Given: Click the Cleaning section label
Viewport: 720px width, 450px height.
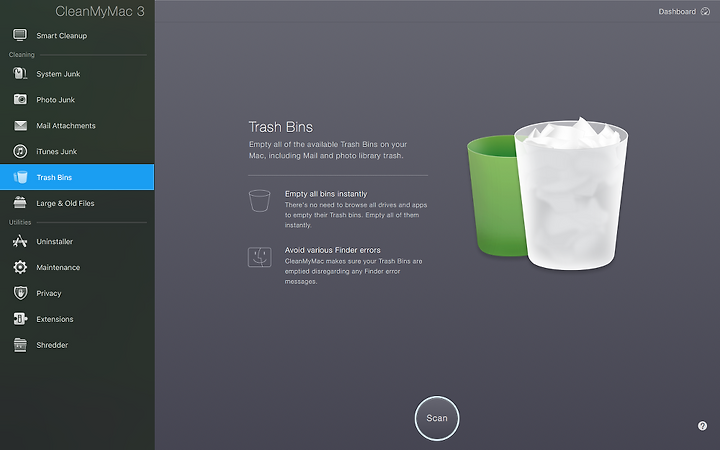Looking at the screenshot, I should [22, 54].
